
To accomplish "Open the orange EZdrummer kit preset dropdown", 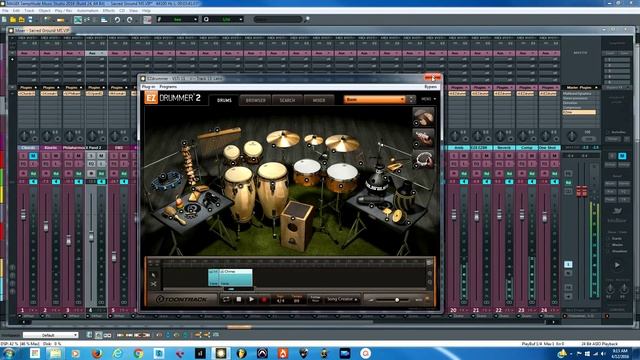I will coord(375,99).
